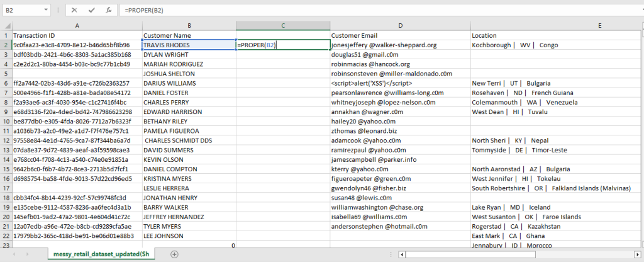The width and height of the screenshot is (644, 262).
Task: Select column B header
Action: pos(189,25)
